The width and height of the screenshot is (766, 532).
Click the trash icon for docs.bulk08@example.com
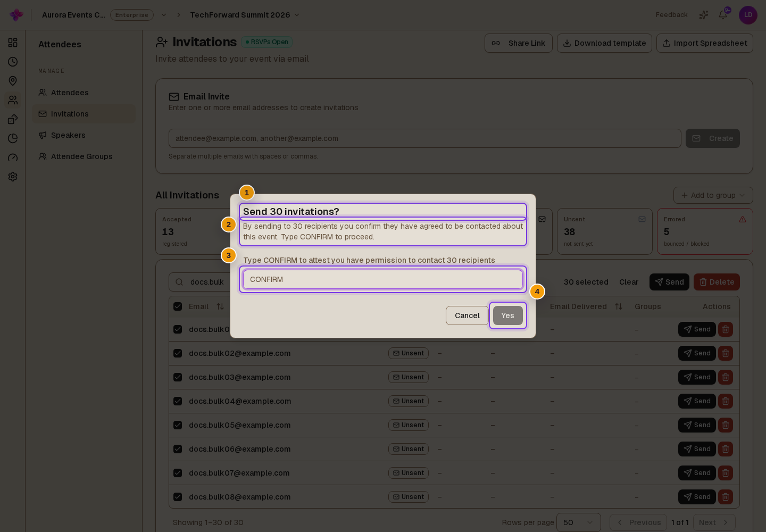coord(726,497)
